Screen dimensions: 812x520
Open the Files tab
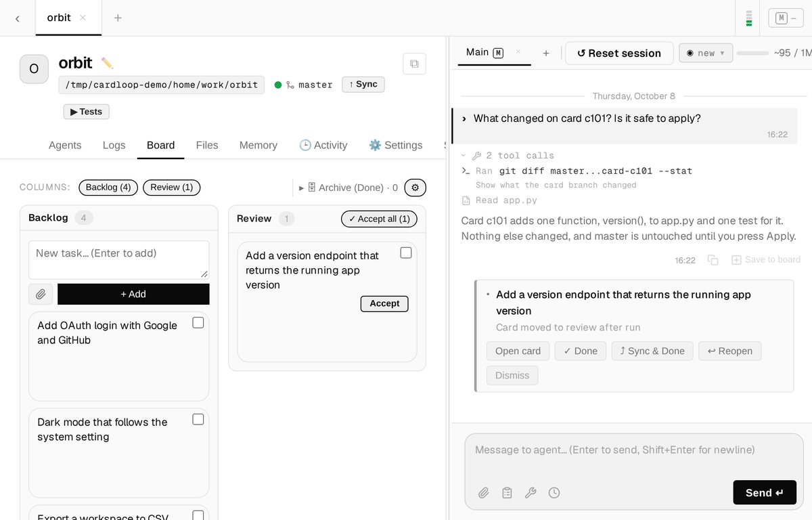click(x=207, y=145)
